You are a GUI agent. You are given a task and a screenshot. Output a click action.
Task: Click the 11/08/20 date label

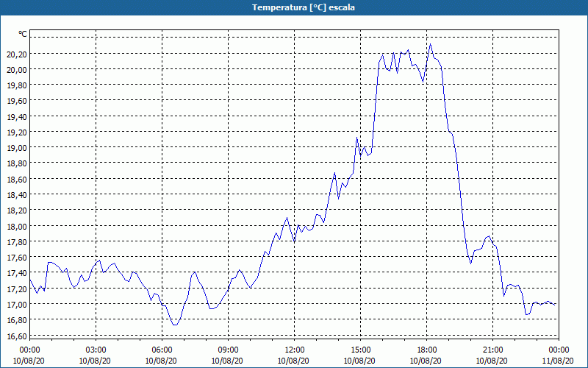click(x=558, y=361)
